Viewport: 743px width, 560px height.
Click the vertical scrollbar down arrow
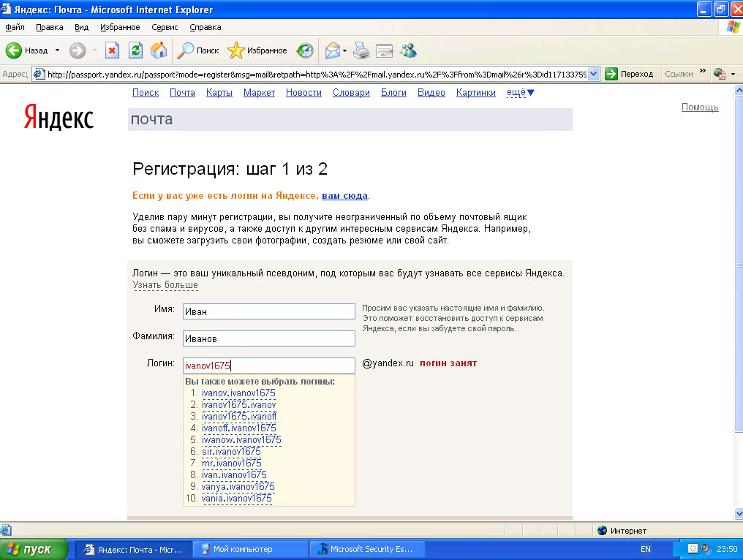click(x=739, y=513)
